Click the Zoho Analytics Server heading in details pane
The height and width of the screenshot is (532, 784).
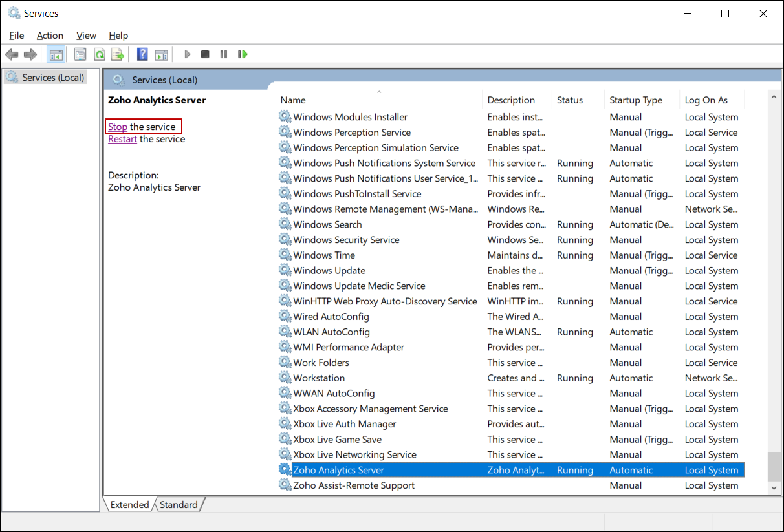pos(157,100)
